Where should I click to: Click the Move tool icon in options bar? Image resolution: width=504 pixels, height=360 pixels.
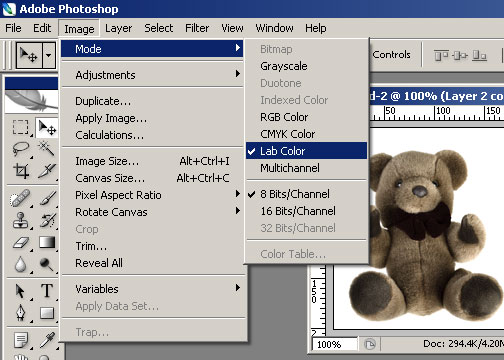click(29, 55)
